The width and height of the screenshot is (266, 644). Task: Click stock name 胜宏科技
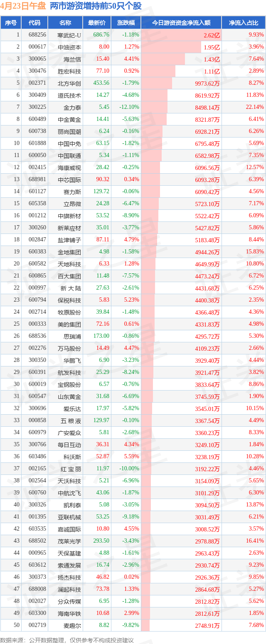pyautogui.click(x=69, y=71)
